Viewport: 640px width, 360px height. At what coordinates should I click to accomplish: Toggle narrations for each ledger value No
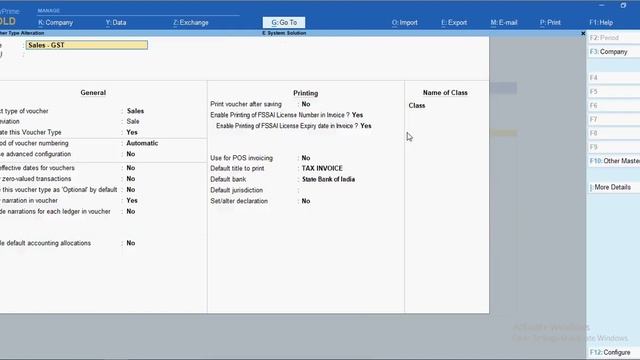131,211
